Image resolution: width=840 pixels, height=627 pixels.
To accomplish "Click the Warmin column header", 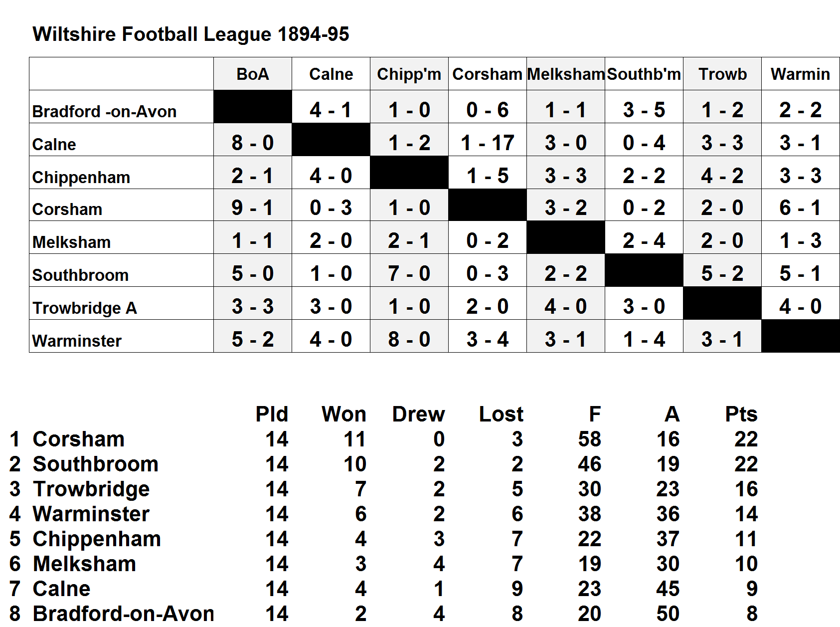I will [x=800, y=74].
